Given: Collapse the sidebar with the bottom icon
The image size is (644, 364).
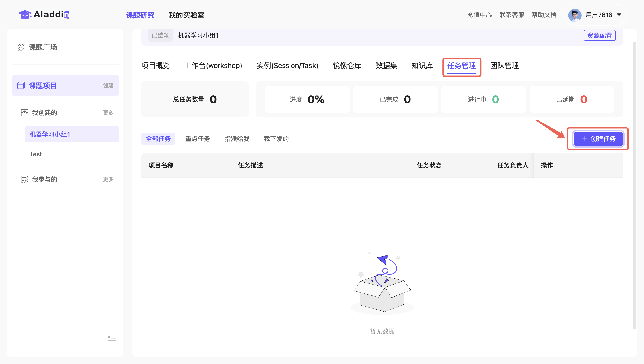Looking at the screenshot, I should pos(112,337).
